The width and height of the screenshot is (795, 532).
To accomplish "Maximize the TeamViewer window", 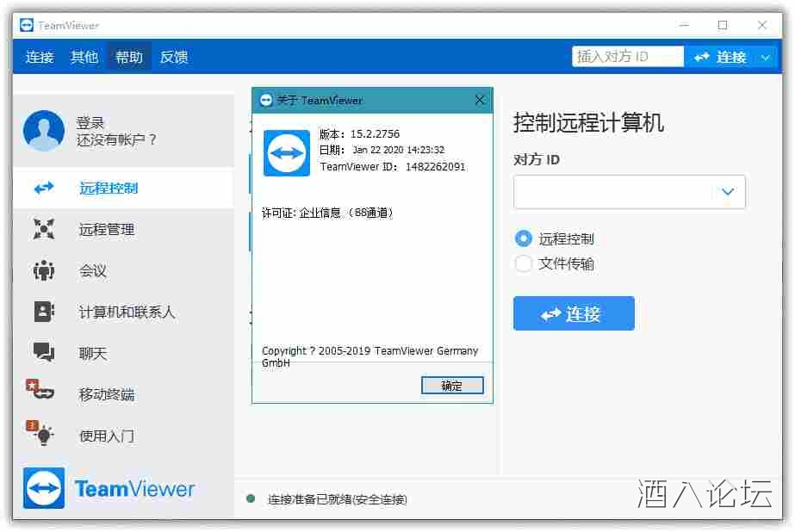I will click(x=723, y=25).
